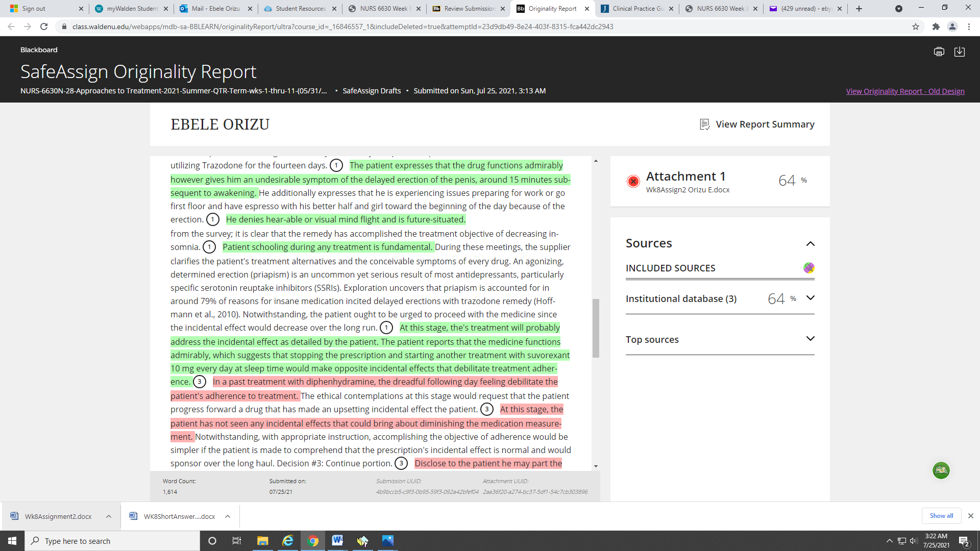The height and width of the screenshot is (551, 980).
Task: Open Cortana from the taskbar
Action: (212, 541)
